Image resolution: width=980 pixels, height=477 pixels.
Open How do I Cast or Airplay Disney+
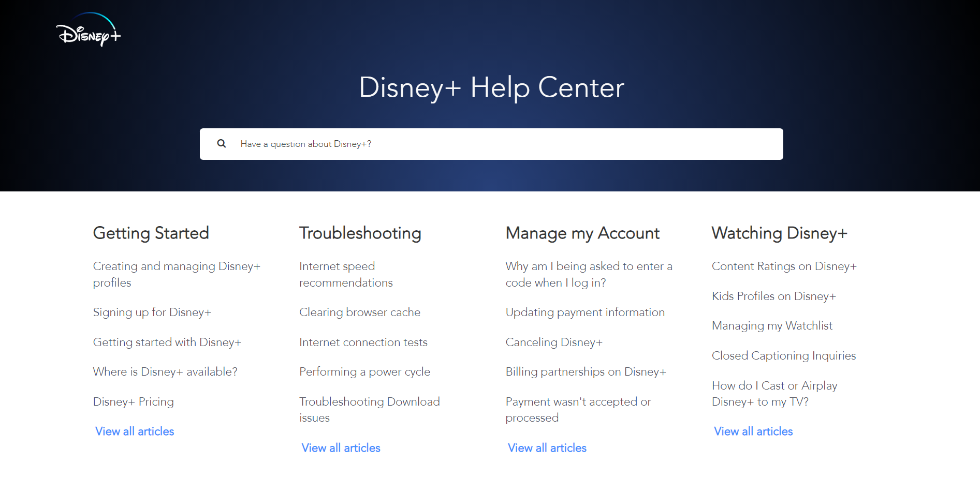774,393
